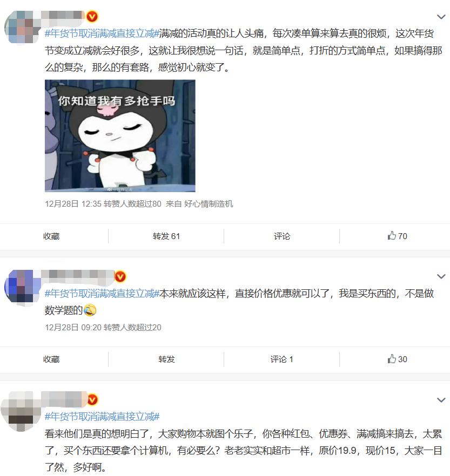This screenshot has width=450, height=476.
Task: Expand the third post's options chevron
Action: (x=441, y=400)
